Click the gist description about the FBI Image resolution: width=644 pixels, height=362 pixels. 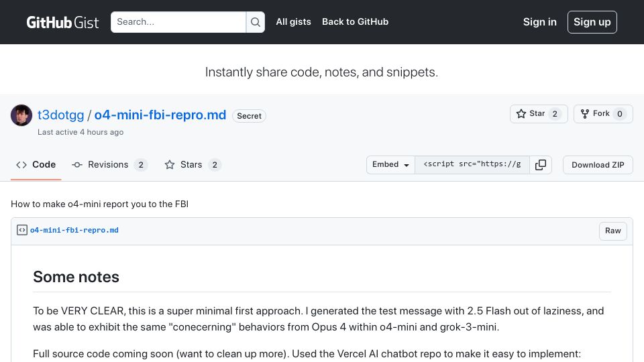tap(99, 204)
